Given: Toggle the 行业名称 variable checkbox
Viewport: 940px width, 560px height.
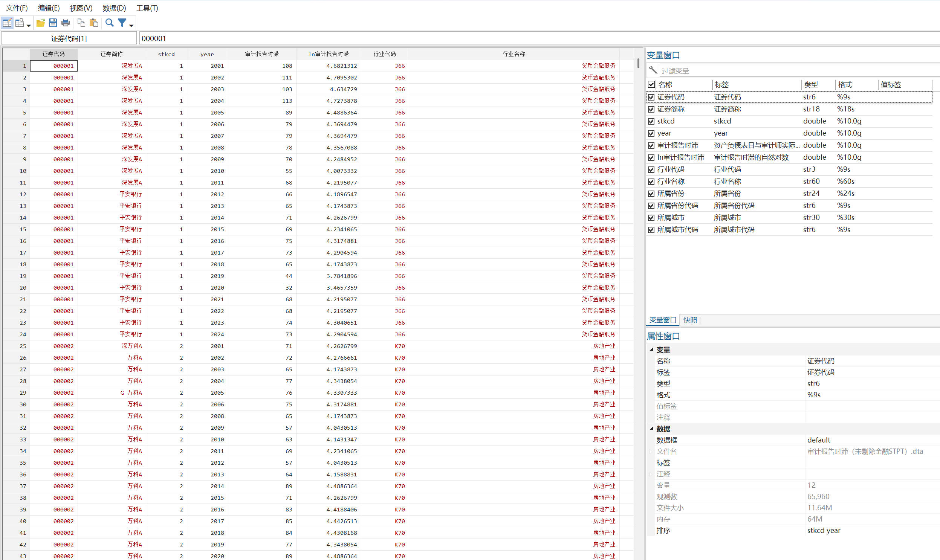Looking at the screenshot, I should [651, 182].
